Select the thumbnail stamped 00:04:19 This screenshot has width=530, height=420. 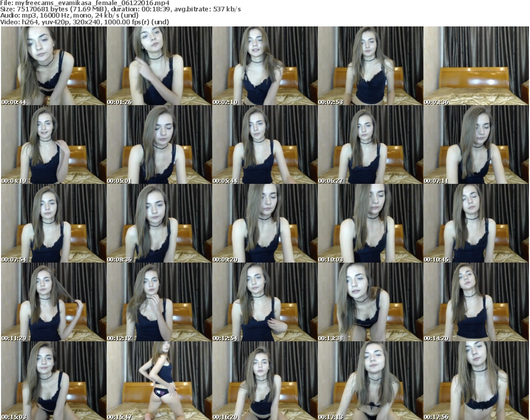[54, 144]
